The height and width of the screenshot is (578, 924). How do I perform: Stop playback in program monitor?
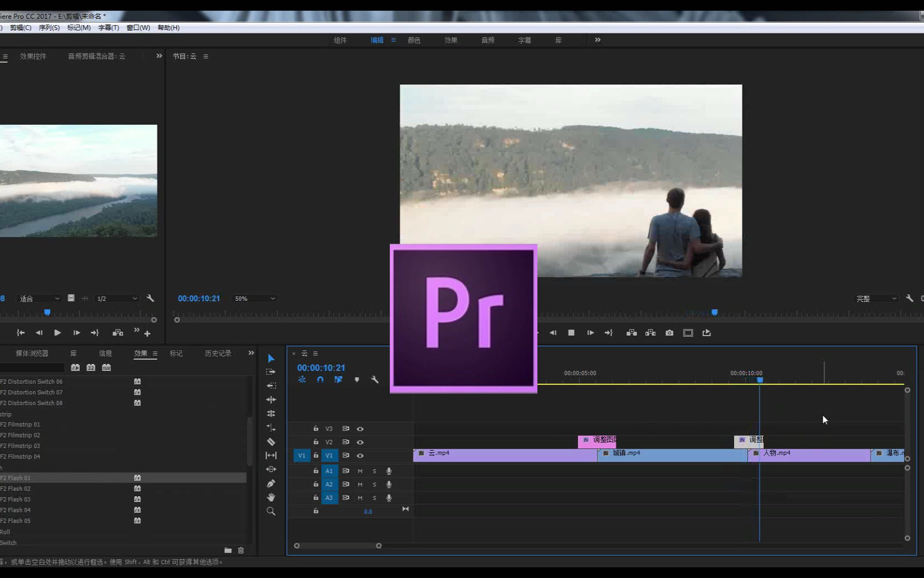tap(571, 333)
